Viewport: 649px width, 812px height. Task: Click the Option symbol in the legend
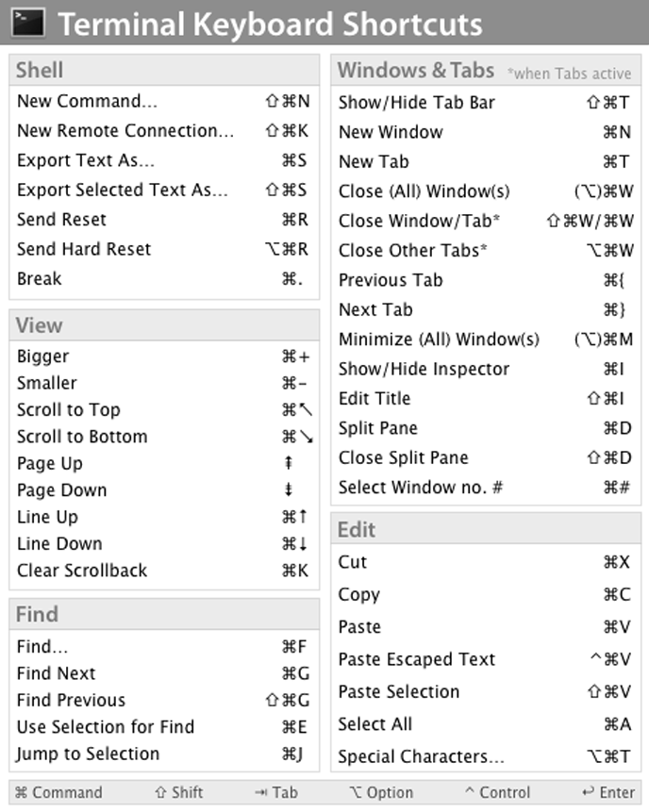(355, 793)
